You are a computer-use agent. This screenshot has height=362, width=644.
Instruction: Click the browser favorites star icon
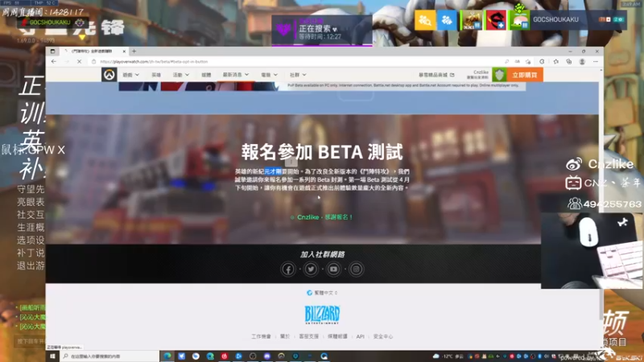(555, 62)
